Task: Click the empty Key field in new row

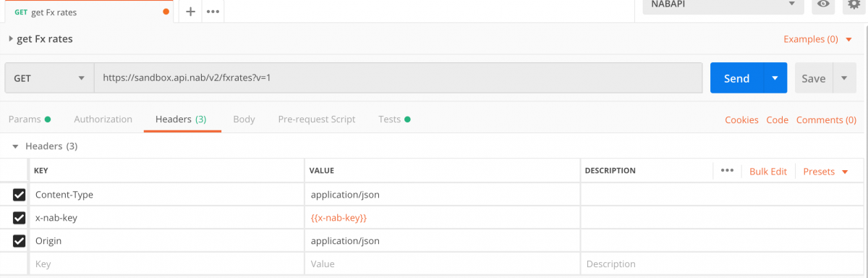Action: click(167, 264)
